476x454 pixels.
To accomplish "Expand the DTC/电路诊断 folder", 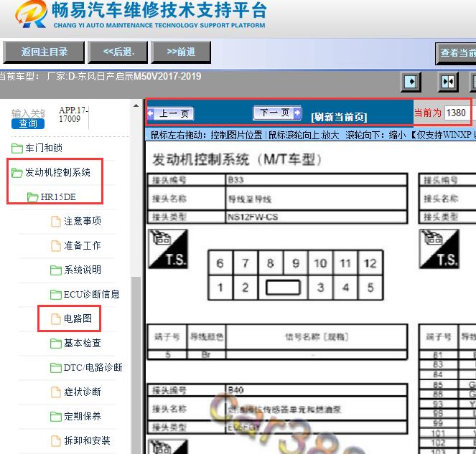I will pyautogui.click(x=93, y=367).
